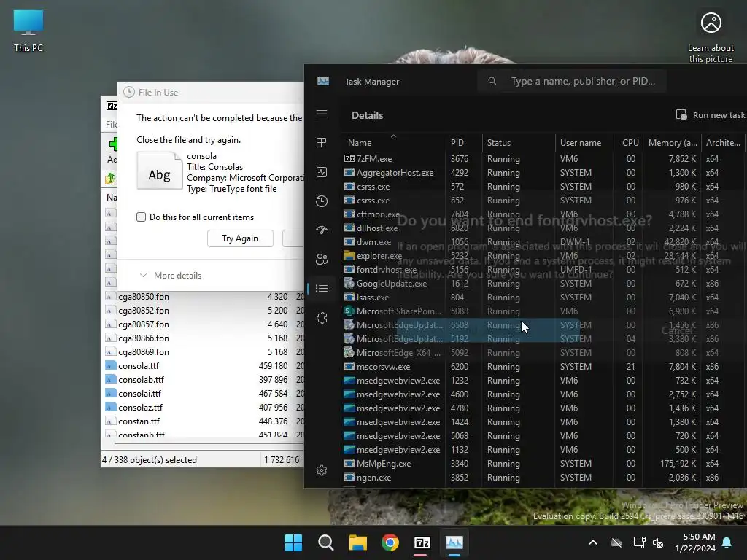Select the dwm.exe process row
This screenshot has width=747, height=560.
pyautogui.click(x=543, y=242)
